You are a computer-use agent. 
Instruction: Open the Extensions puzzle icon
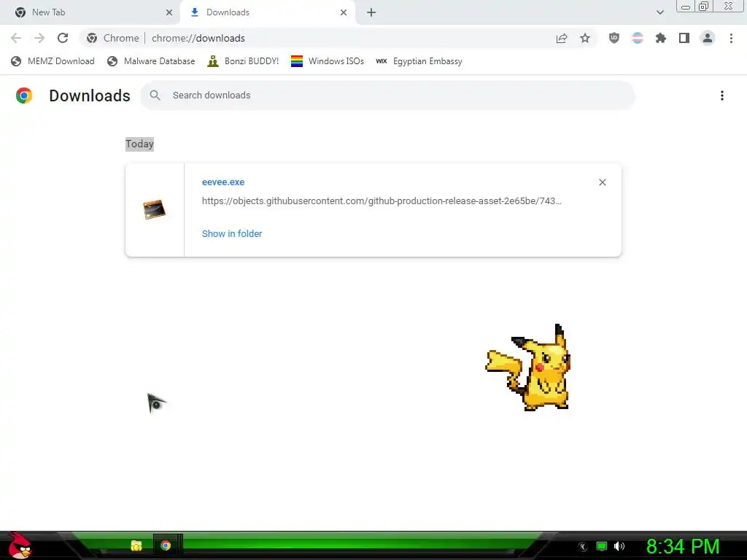pyautogui.click(x=661, y=38)
